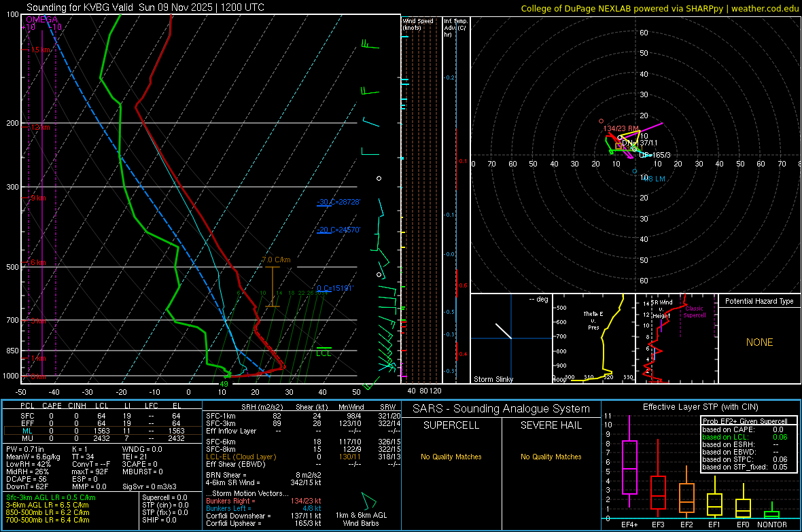The height and width of the screenshot is (532, 802).
Task: Click the SigSvr = 0 m3/s3 value
Action: (x=150, y=487)
